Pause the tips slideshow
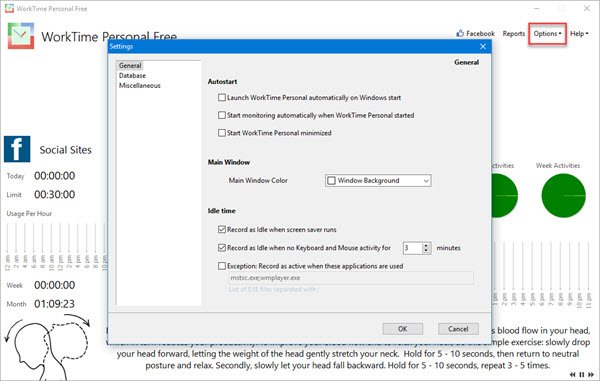This screenshot has height=381, width=600. click(x=582, y=374)
